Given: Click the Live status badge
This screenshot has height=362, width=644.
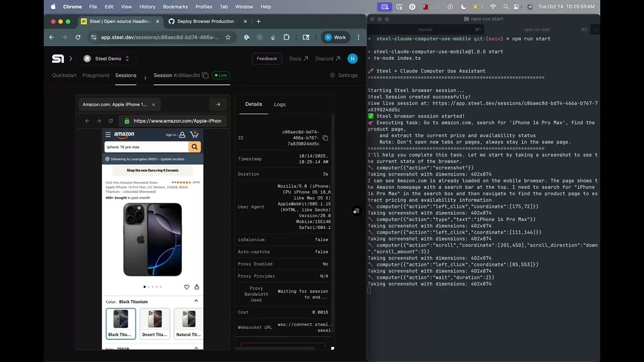Looking at the screenshot, I should (x=220, y=75).
